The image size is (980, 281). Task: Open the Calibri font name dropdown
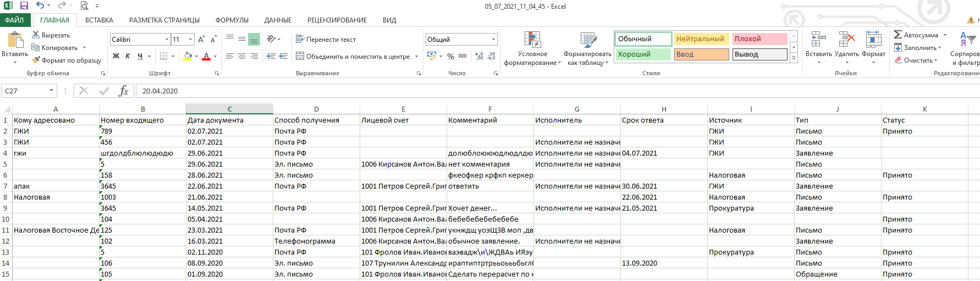pyautogui.click(x=167, y=40)
